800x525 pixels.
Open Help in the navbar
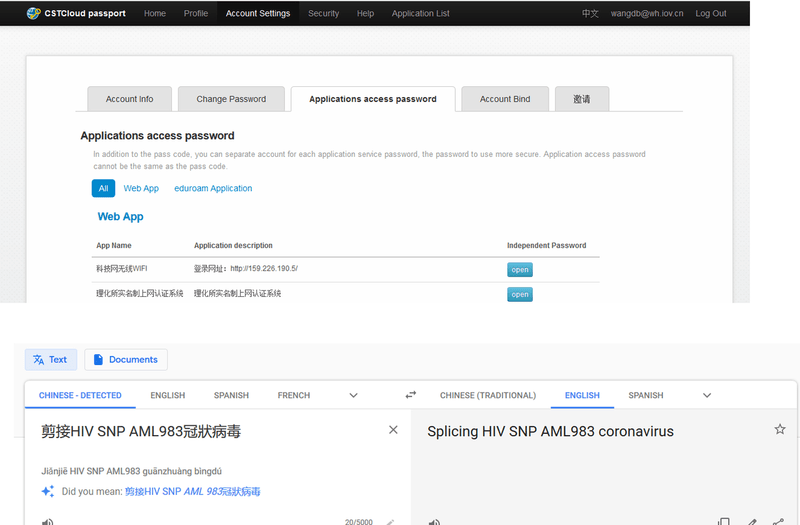pos(365,13)
